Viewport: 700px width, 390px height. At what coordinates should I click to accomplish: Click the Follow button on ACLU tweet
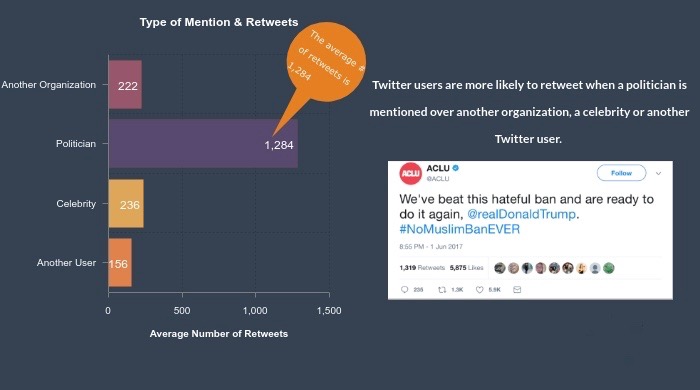point(621,173)
